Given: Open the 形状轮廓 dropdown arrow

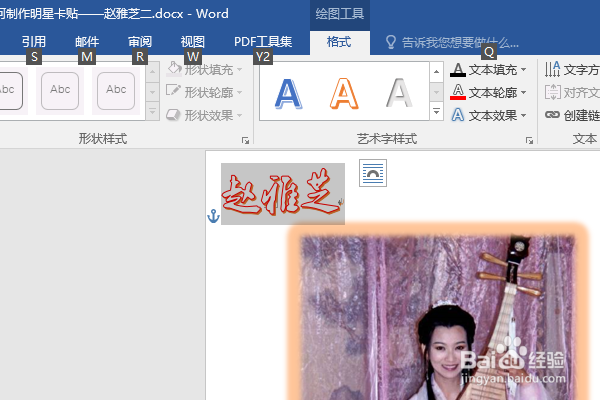Looking at the screenshot, I should (x=240, y=93).
